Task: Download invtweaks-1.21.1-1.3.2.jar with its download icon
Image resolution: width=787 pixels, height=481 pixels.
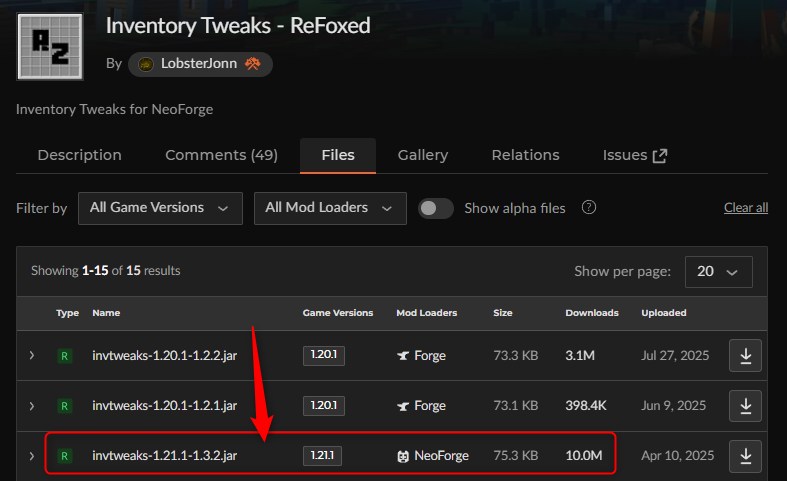Action: [745, 456]
